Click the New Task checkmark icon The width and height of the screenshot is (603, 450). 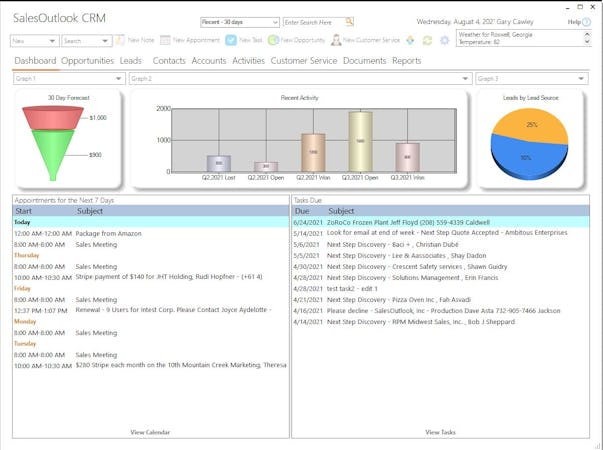coord(231,40)
